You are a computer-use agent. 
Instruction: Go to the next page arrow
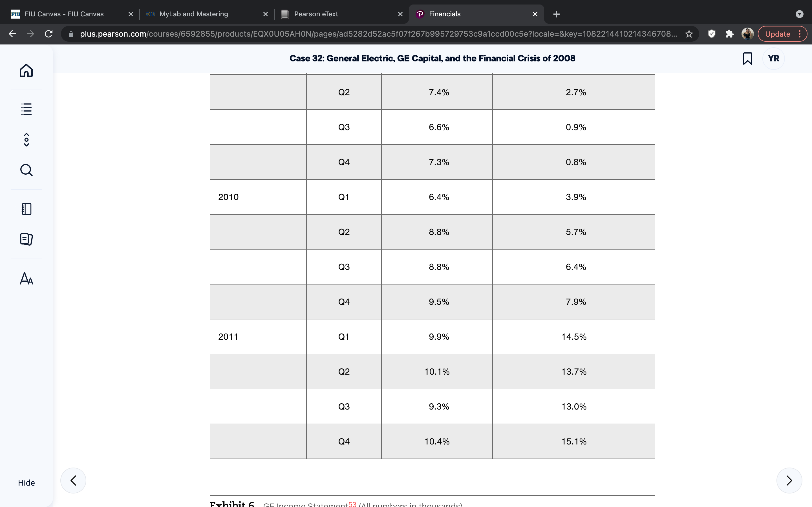789,480
